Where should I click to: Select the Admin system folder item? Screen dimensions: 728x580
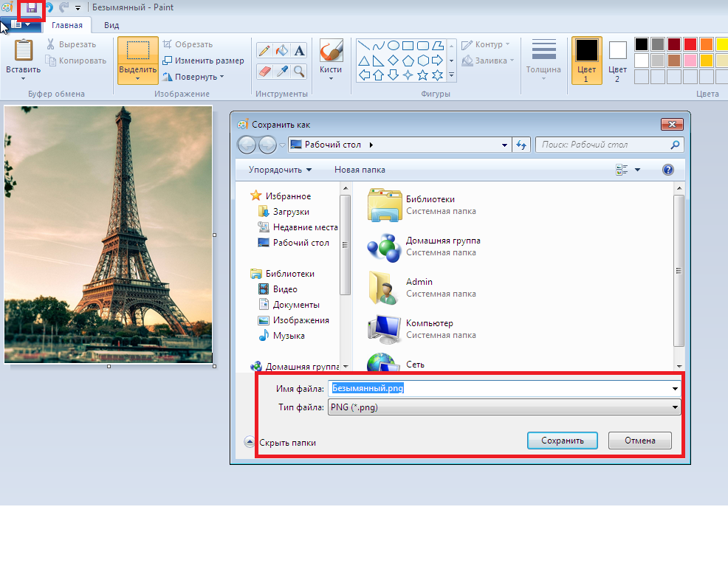pyautogui.click(x=422, y=288)
